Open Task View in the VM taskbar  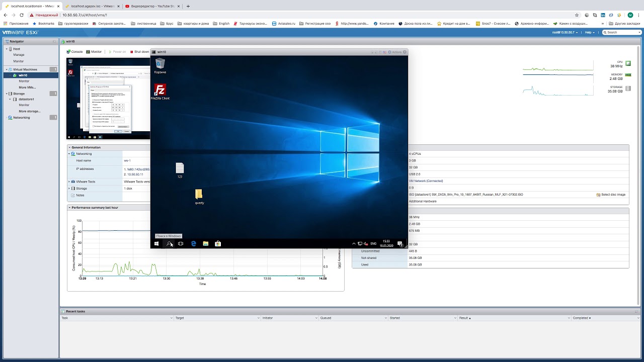(181, 244)
